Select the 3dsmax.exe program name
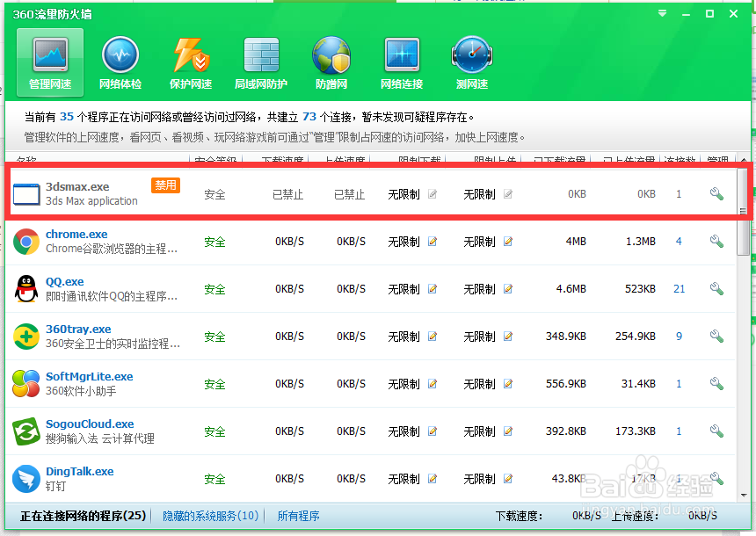This screenshot has height=536, width=756. tap(77, 186)
